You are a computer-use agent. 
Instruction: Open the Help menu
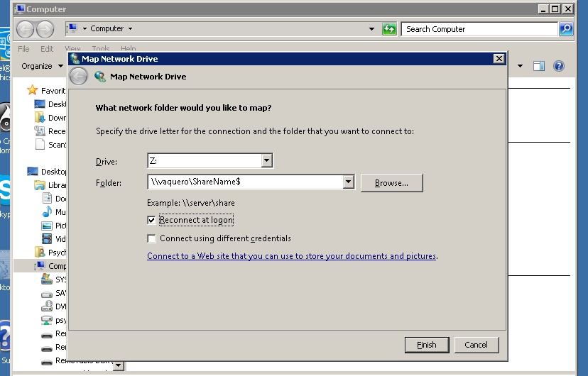tap(129, 49)
